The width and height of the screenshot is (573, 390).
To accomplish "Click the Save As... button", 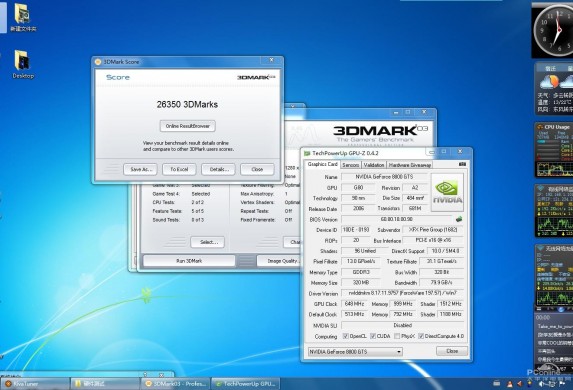I will pyautogui.click(x=140, y=169).
